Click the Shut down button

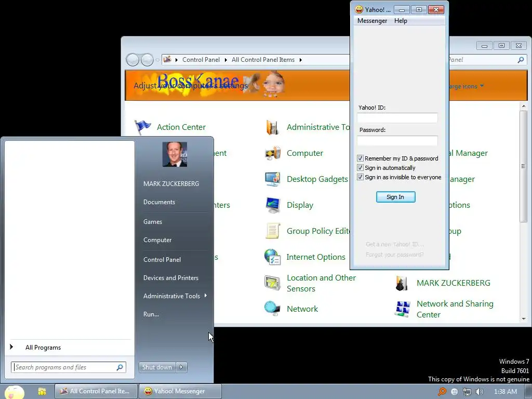point(157,367)
